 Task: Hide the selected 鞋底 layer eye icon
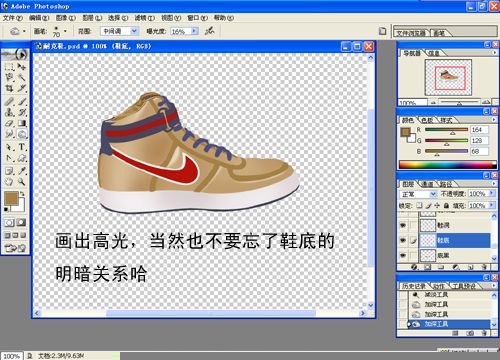[403, 240]
